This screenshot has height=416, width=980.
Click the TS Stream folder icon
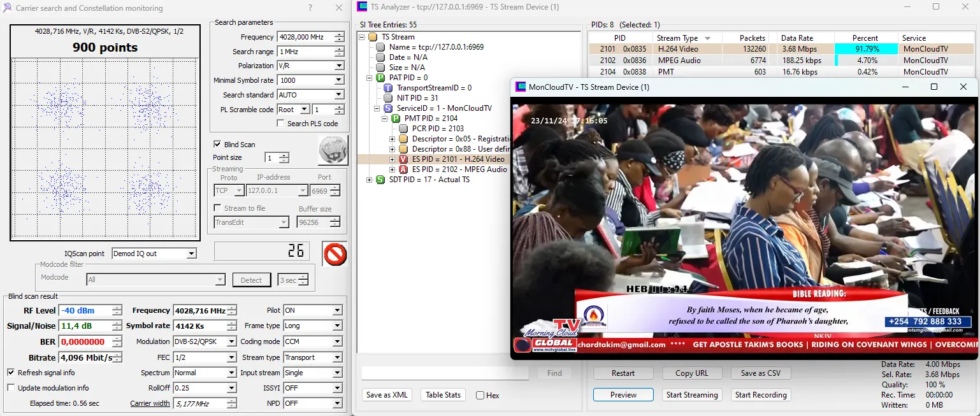point(373,37)
